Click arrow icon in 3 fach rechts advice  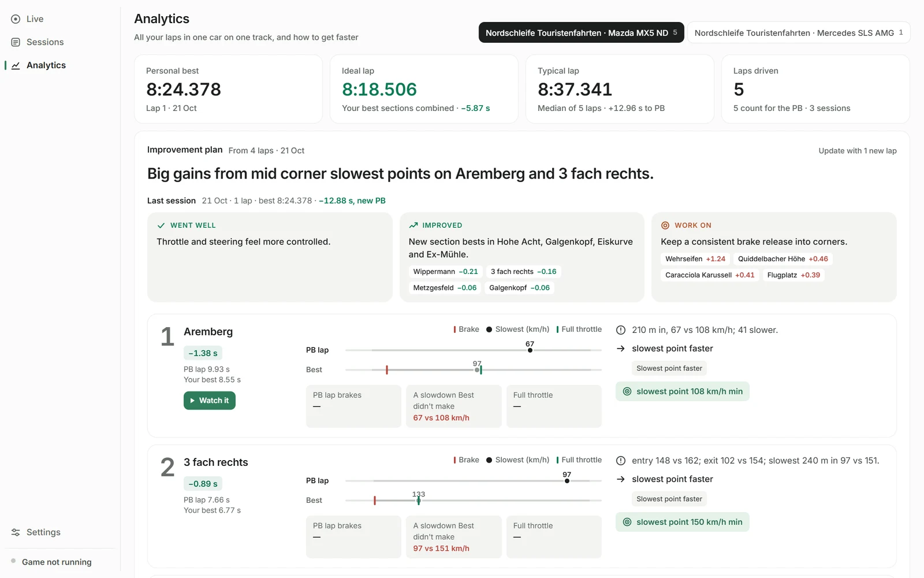(x=621, y=479)
